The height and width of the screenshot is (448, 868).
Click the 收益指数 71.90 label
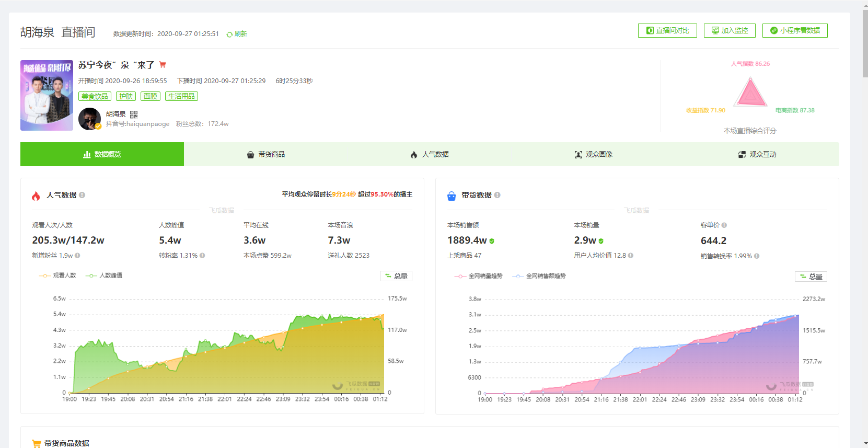tap(705, 110)
